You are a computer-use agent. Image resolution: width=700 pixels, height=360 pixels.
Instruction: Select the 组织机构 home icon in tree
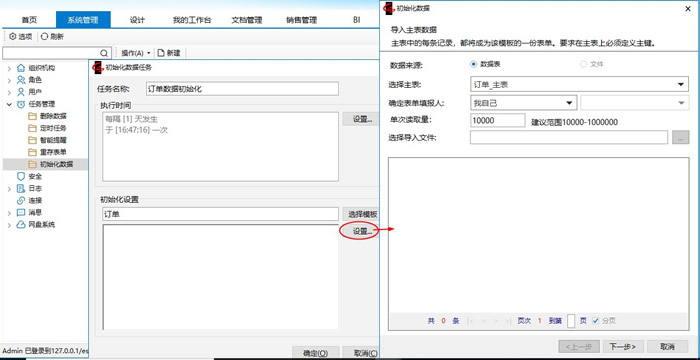(x=21, y=68)
